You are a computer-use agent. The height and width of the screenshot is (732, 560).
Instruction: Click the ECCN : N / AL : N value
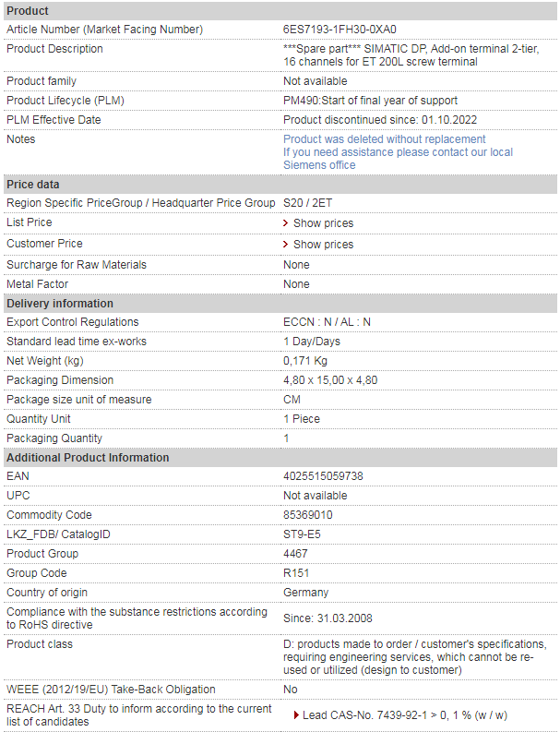coord(327,322)
